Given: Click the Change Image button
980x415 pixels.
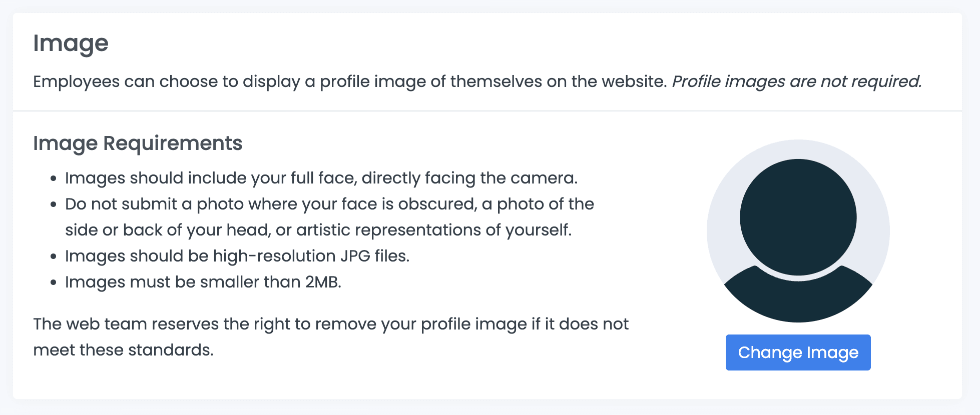Looking at the screenshot, I should click(798, 352).
